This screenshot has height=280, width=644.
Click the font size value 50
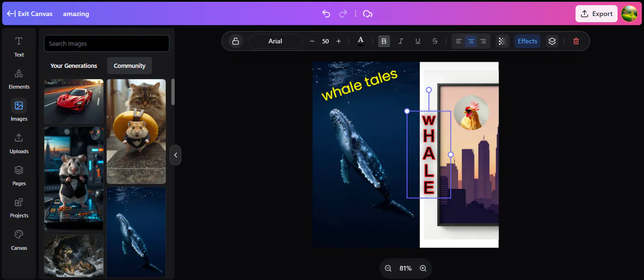[325, 41]
